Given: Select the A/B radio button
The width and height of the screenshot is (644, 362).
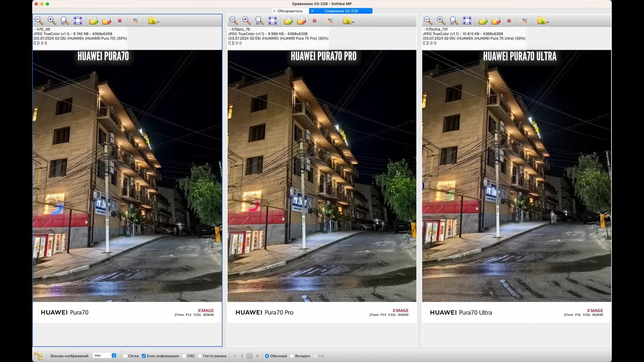Looking at the screenshot, I should click(x=315, y=356).
